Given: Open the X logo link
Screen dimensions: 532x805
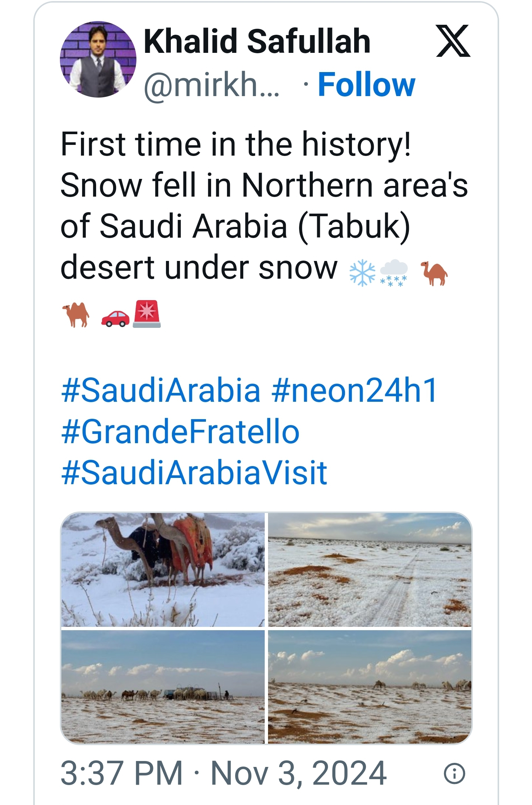Looking at the screenshot, I should (453, 41).
